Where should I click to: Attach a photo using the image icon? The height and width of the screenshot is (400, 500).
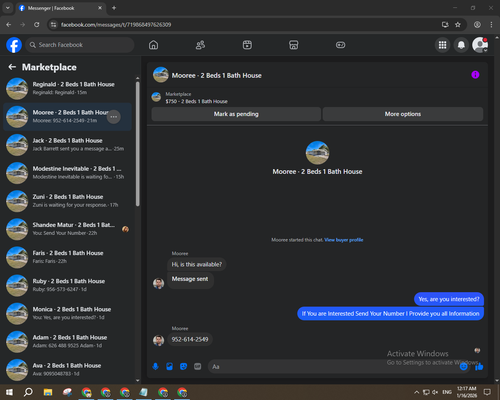point(169,367)
